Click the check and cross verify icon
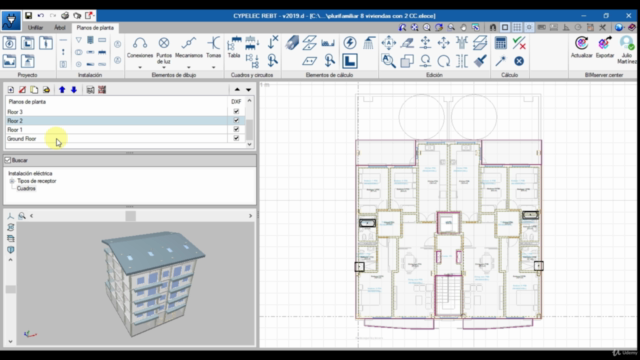640x360 pixels. point(519,42)
